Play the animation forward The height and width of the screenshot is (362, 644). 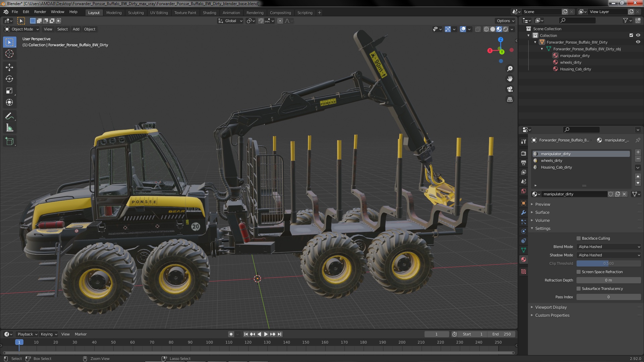(266, 334)
